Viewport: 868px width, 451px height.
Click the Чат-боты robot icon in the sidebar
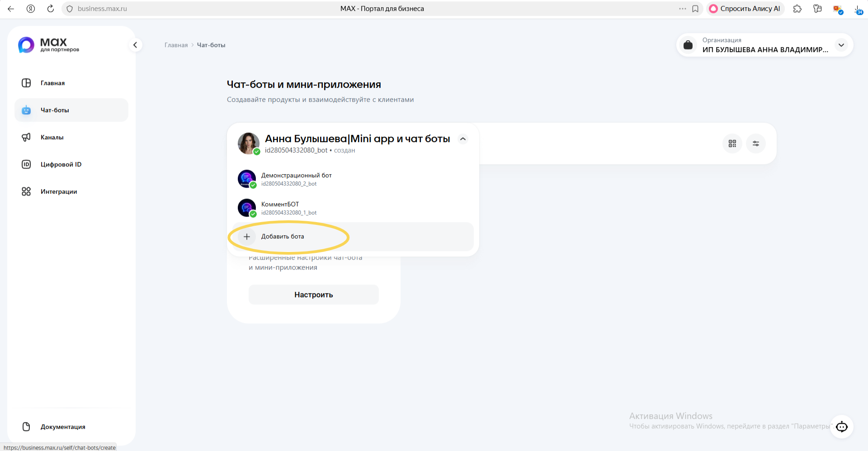26,110
